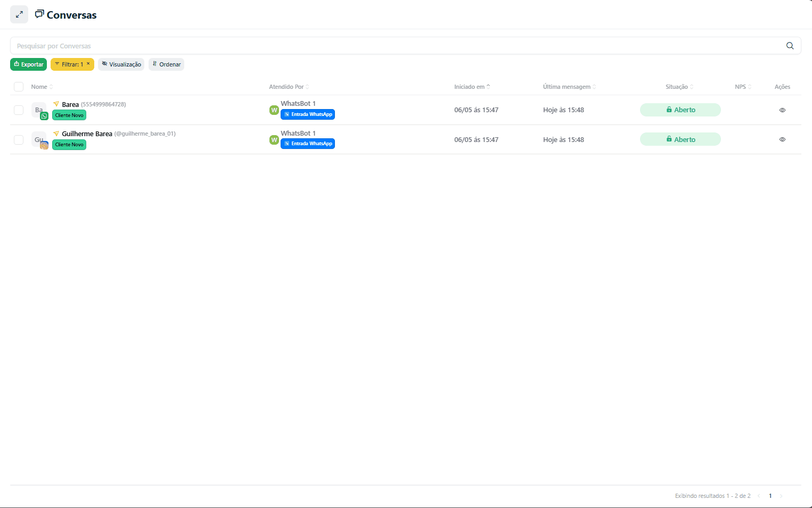Click 06/05 às 15:47 in the Guilherme Barea row
Viewport: 812px width, 508px height.
point(476,140)
